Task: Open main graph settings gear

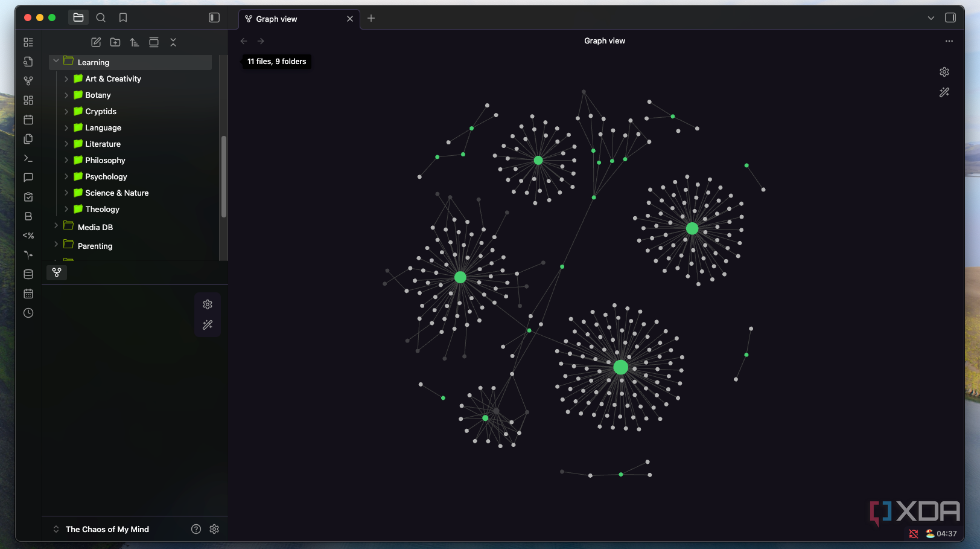Action: pos(944,72)
